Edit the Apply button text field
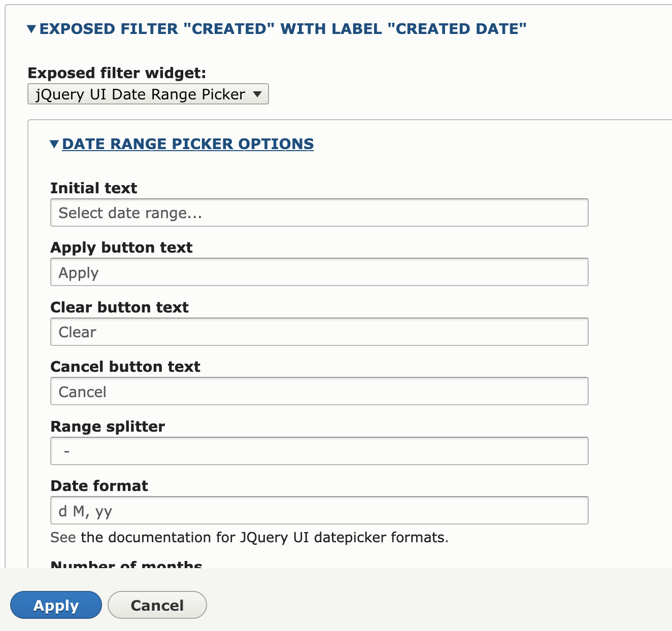 [x=319, y=272]
